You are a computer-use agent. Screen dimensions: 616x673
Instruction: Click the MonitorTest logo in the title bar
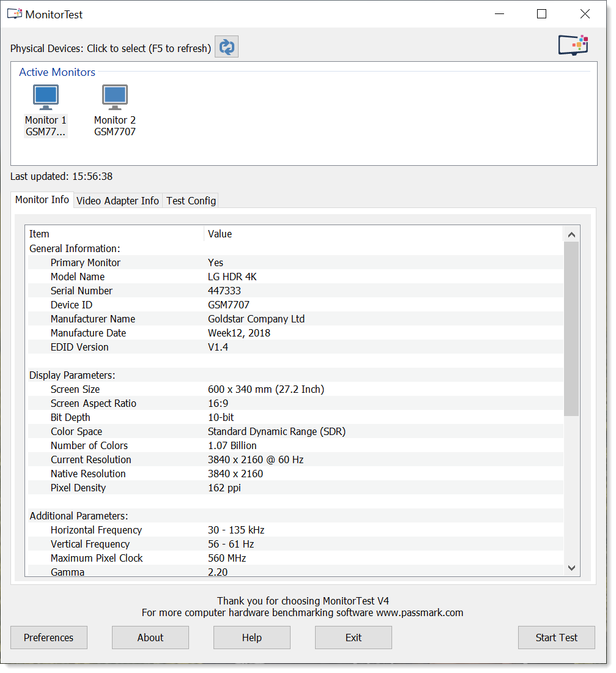click(x=14, y=13)
